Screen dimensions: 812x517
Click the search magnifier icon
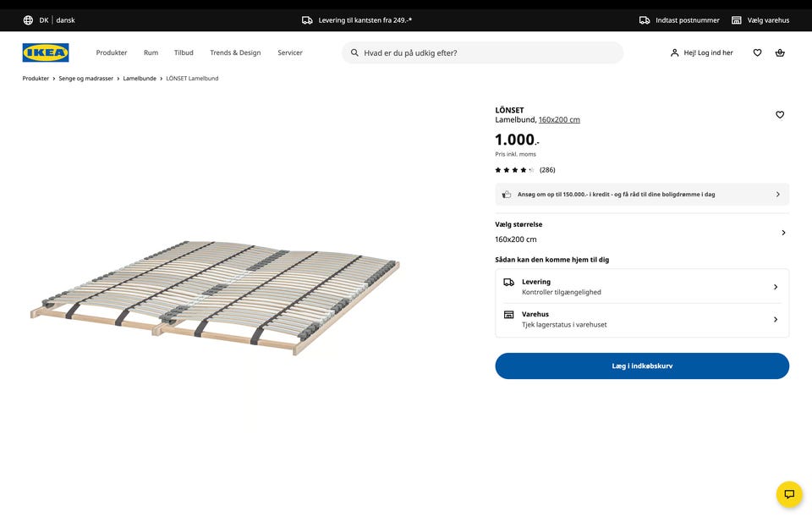(354, 52)
